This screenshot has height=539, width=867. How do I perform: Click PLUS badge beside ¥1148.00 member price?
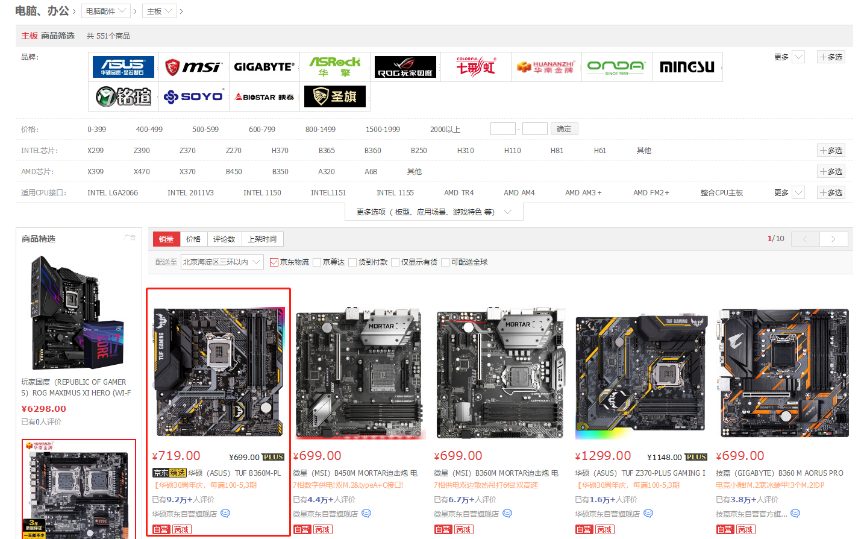[x=696, y=457]
